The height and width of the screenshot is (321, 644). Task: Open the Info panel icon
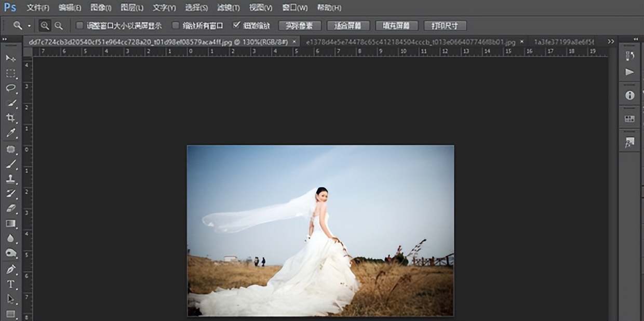pos(629,96)
